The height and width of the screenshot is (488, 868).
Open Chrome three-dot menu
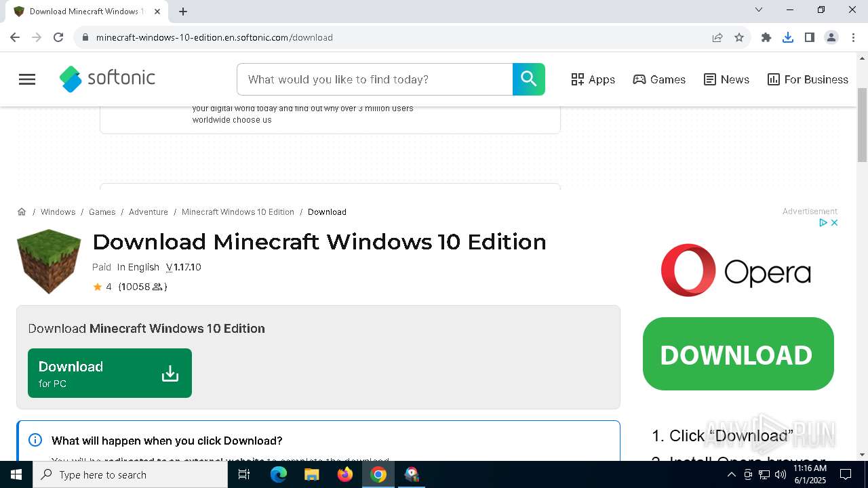click(x=853, y=37)
